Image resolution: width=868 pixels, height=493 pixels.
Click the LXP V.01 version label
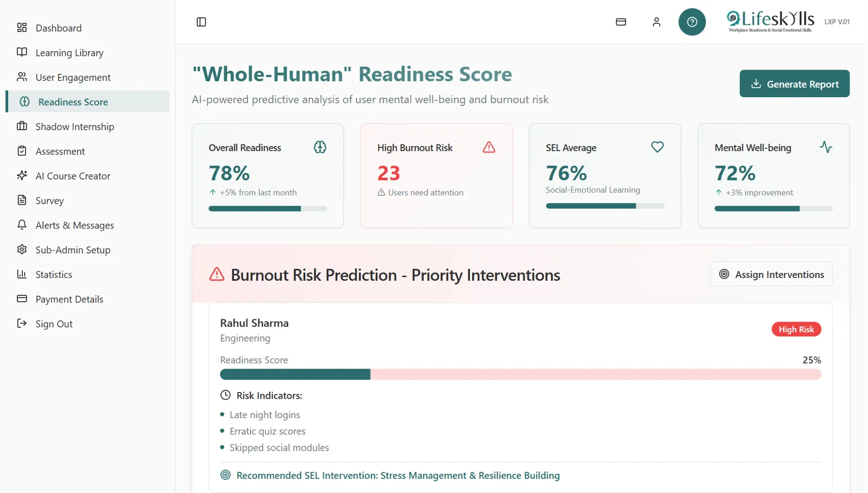[837, 22]
